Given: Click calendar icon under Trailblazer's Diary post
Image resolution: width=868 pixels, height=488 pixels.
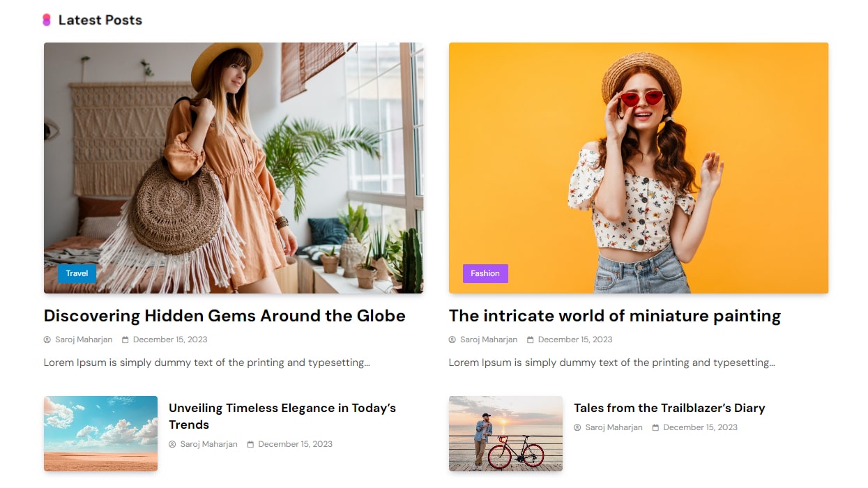Looking at the screenshot, I should click(656, 428).
